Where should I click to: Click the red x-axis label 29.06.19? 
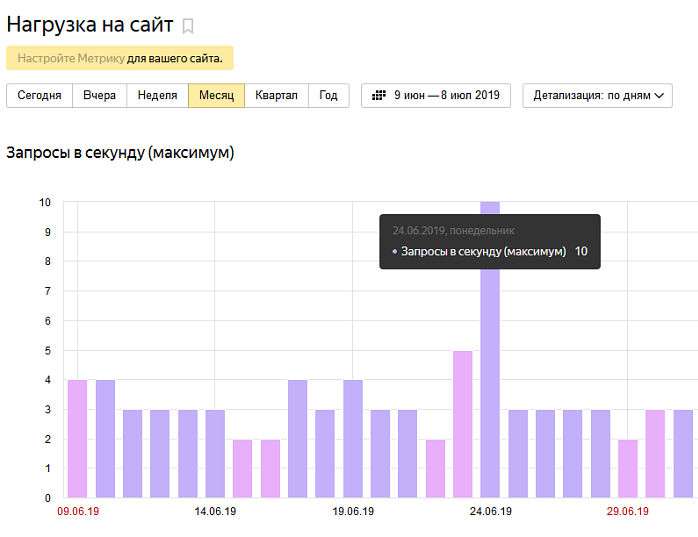tap(628, 511)
